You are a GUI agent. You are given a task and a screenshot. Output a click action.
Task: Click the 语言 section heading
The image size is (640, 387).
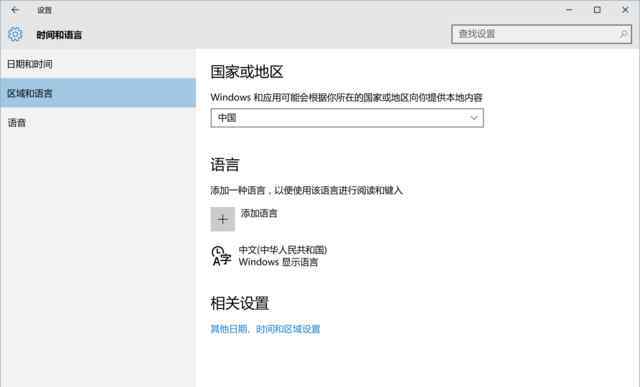225,165
